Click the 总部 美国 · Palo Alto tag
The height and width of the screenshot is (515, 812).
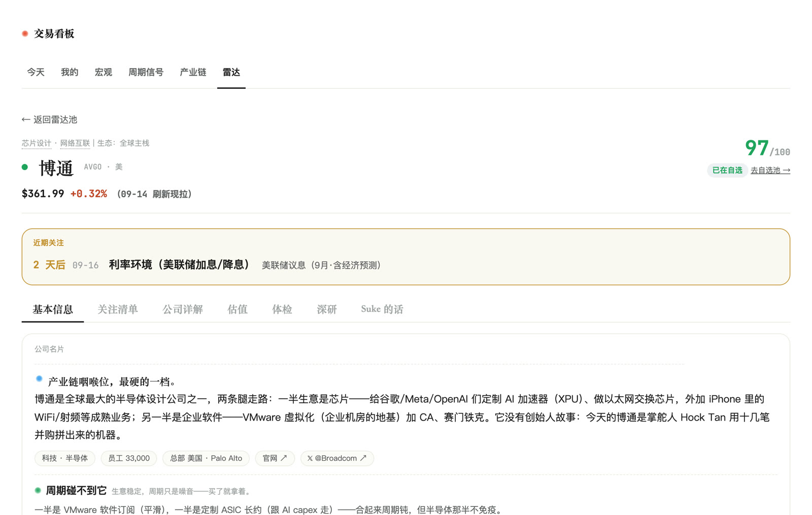(206, 458)
